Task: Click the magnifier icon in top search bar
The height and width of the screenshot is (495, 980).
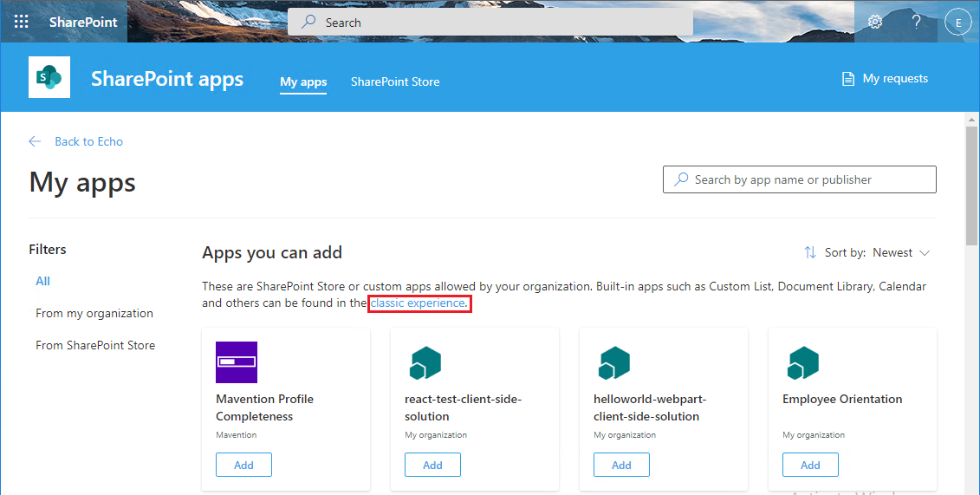Action: click(308, 22)
